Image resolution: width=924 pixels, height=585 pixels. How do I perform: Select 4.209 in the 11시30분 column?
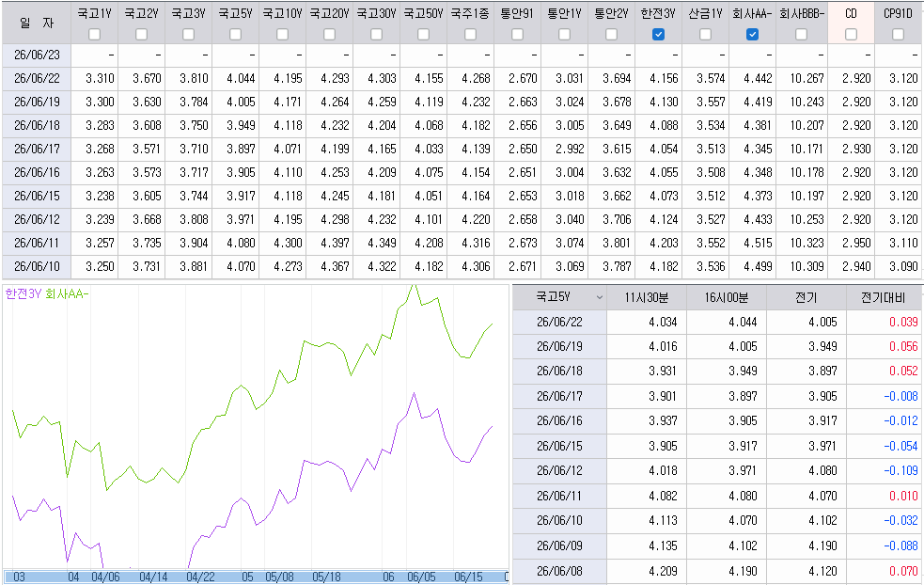pyautogui.click(x=663, y=571)
